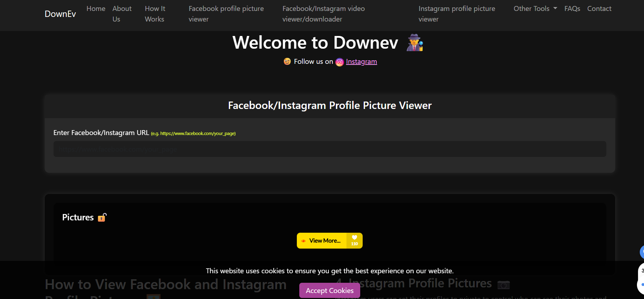Go to the About Us page
The image size is (644, 299).
pos(122,14)
